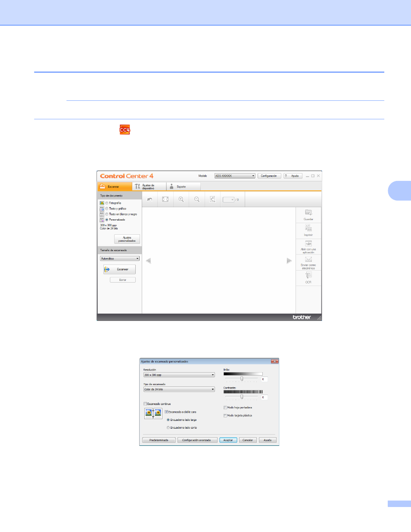Enable the Modo hoja portadora checkbox
This screenshot has width=411, height=532.
tap(225, 408)
